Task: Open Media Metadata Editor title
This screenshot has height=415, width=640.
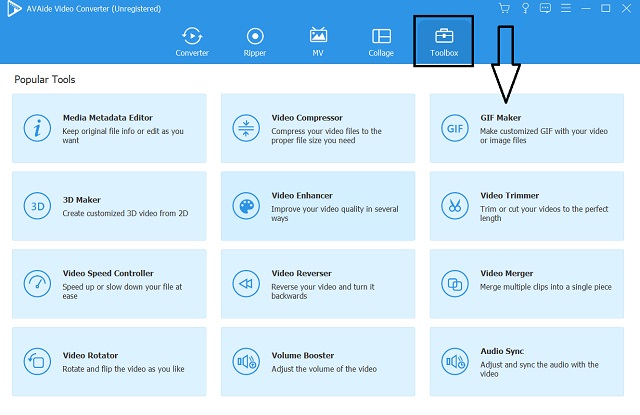Action: [108, 118]
